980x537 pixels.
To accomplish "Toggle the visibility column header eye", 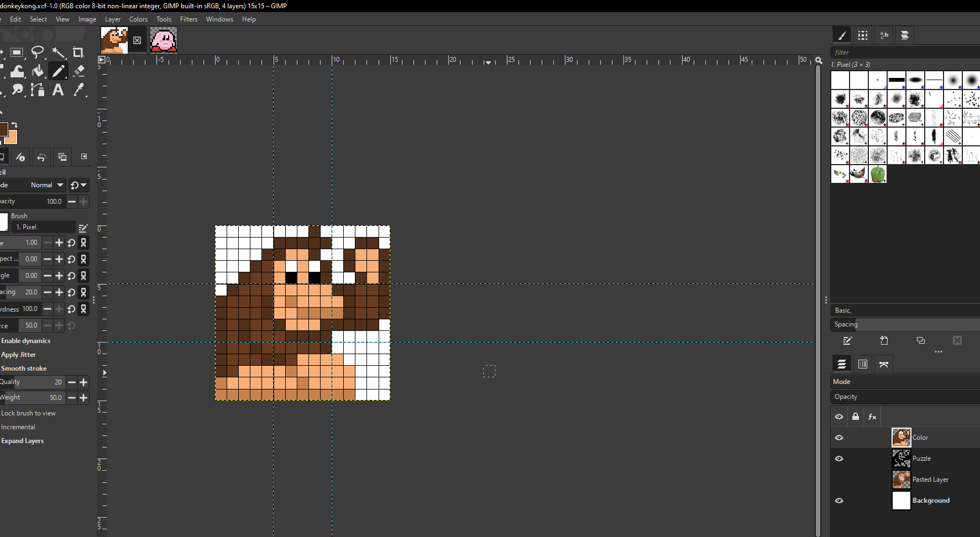I will pyautogui.click(x=839, y=417).
